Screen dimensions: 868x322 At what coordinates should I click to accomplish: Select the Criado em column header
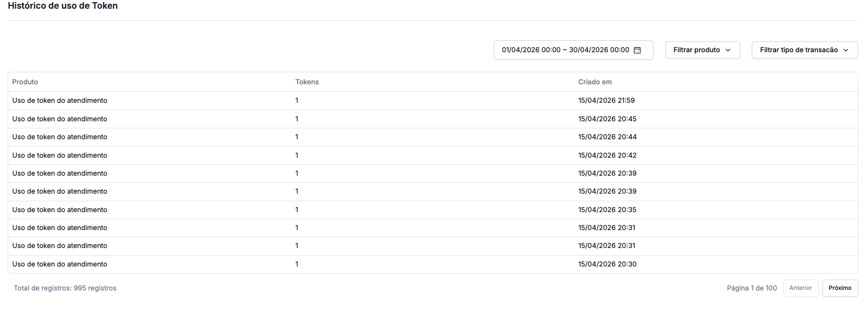point(595,82)
